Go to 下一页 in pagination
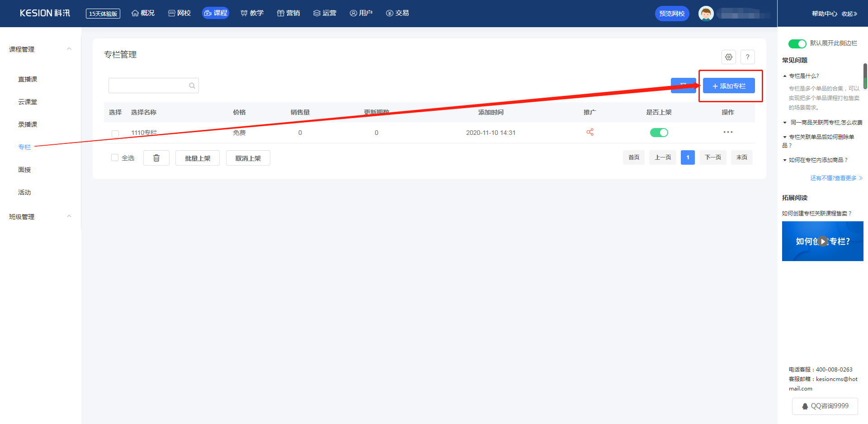 pyautogui.click(x=713, y=157)
